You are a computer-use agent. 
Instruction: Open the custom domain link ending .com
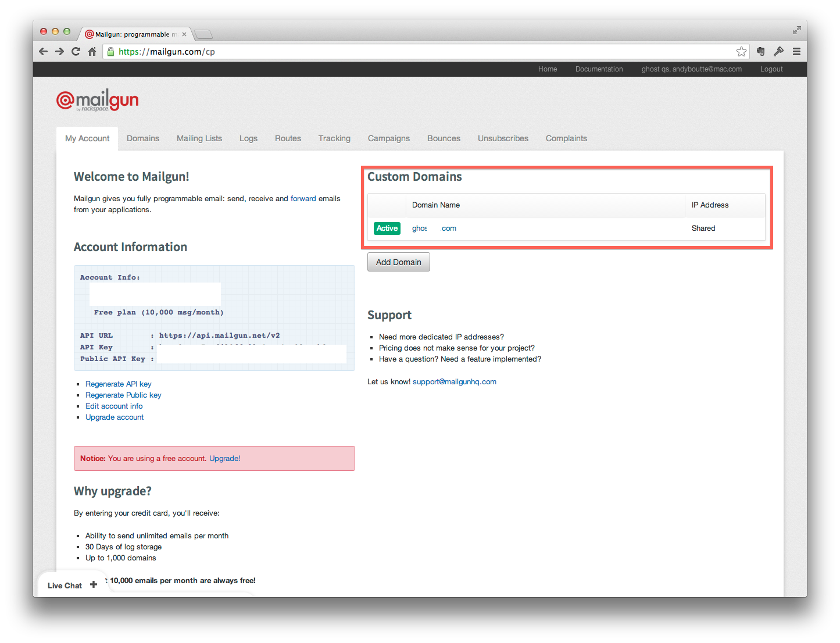coord(434,228)
